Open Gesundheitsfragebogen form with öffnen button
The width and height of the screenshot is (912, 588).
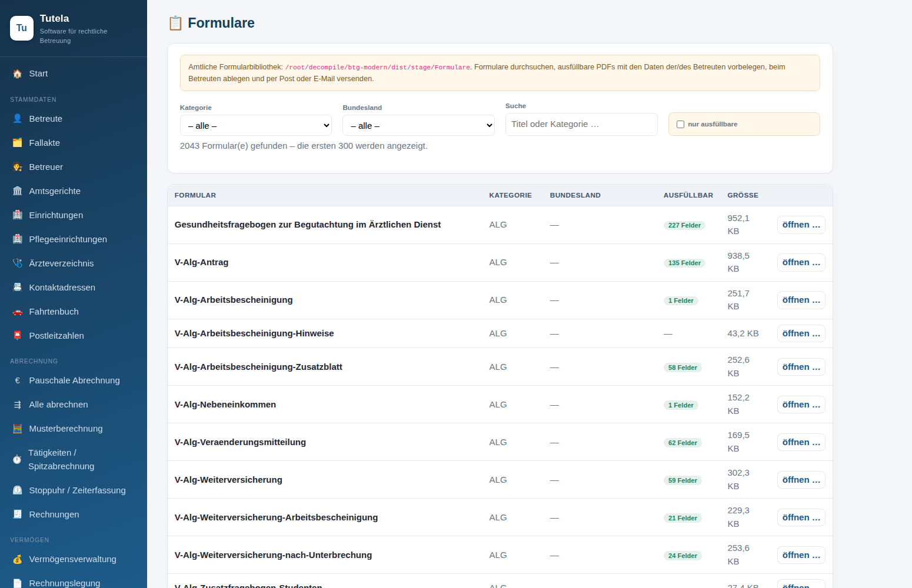pyautogui.click(x=801, y=225)
